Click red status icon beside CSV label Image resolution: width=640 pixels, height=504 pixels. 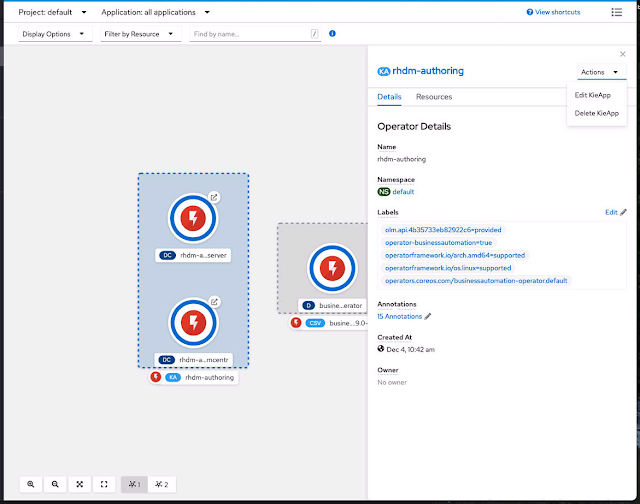[296, 323]
